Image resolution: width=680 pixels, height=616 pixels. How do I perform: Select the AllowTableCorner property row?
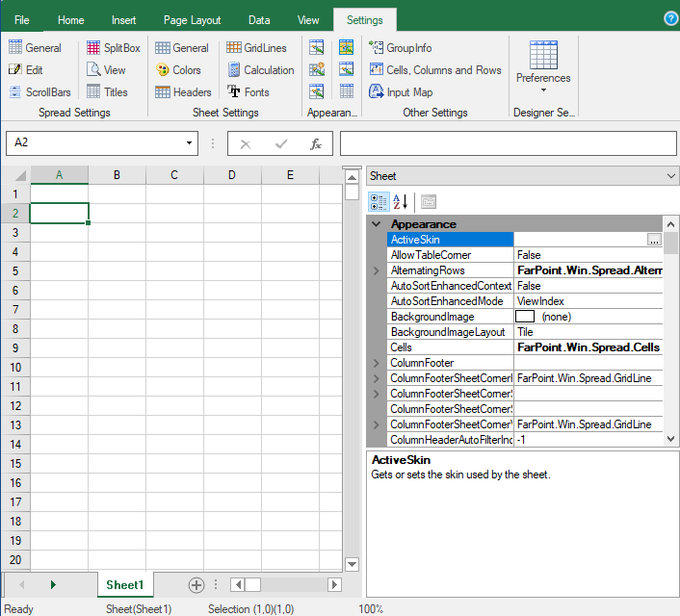pos(524,255)
